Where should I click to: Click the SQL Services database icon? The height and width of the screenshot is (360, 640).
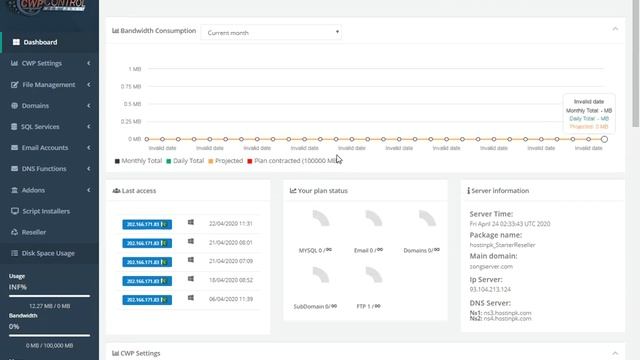pos(14,127)
